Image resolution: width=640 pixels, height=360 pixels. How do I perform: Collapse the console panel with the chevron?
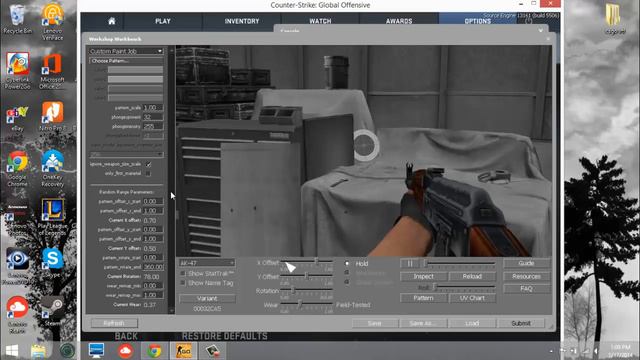pos(541,31)
